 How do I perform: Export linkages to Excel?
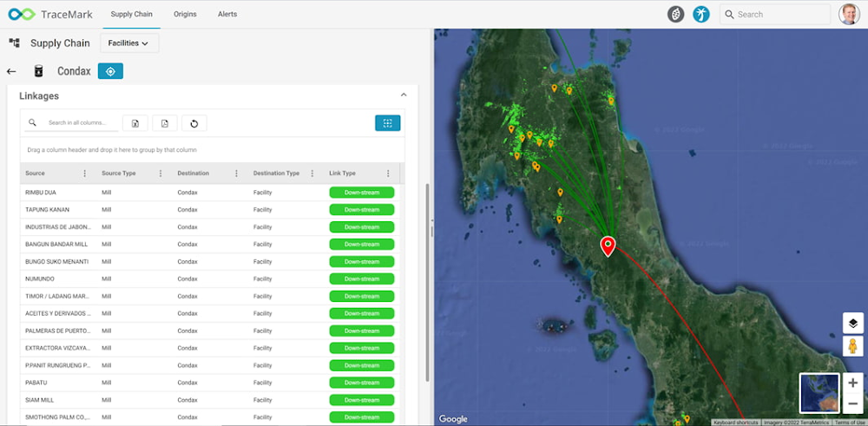[135, 123]
